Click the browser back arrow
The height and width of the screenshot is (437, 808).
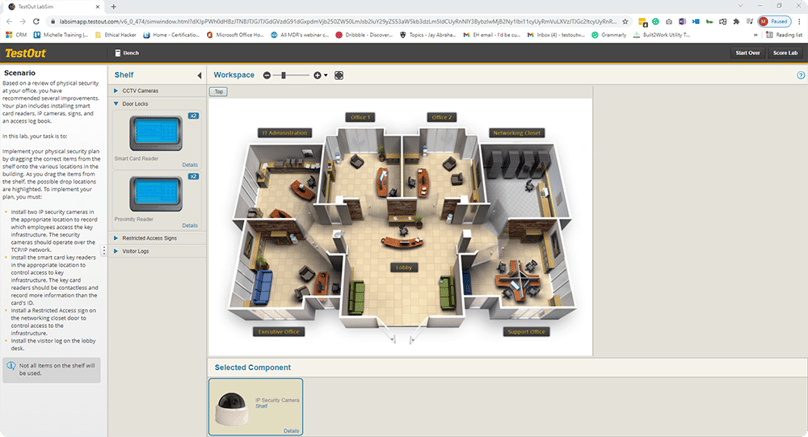[9, 22]
